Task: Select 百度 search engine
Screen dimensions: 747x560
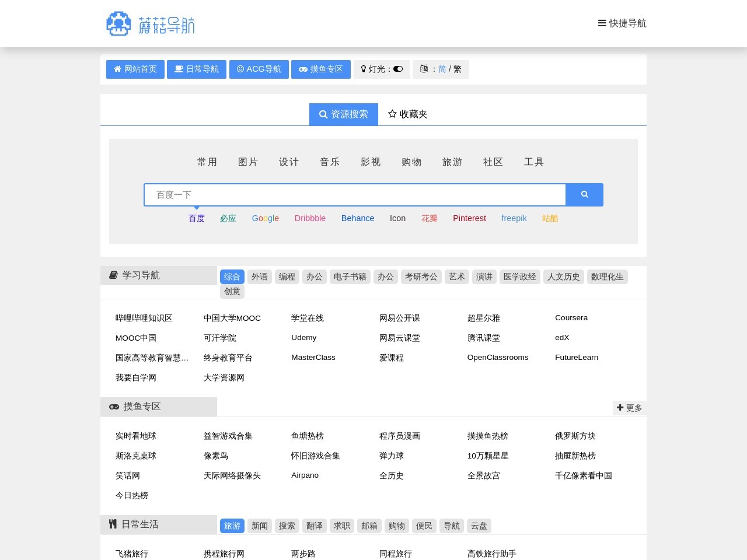Action: [x=197, y=218]
